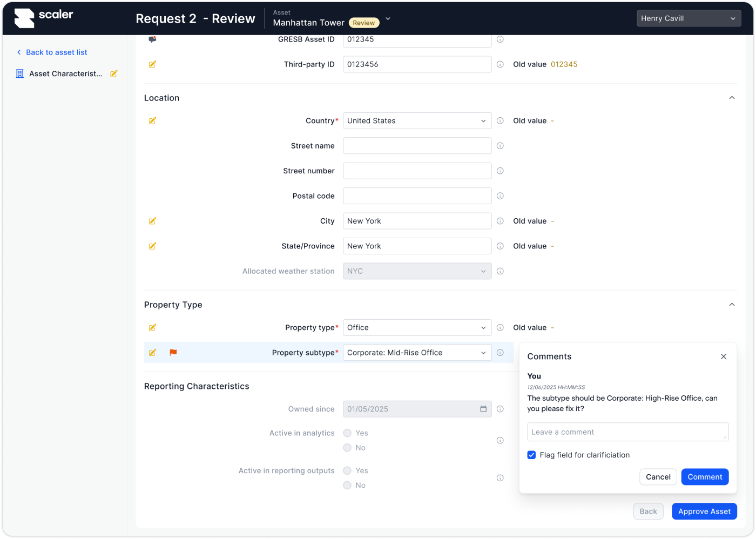Select No for Active in reporting outputs
The image size is (756, 539).
[347, 486]
